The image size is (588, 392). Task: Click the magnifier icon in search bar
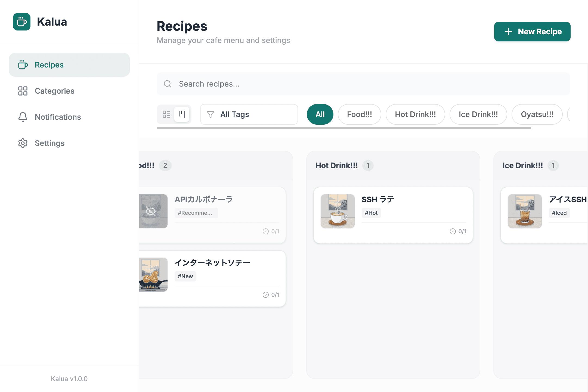[x=168, y=84]
